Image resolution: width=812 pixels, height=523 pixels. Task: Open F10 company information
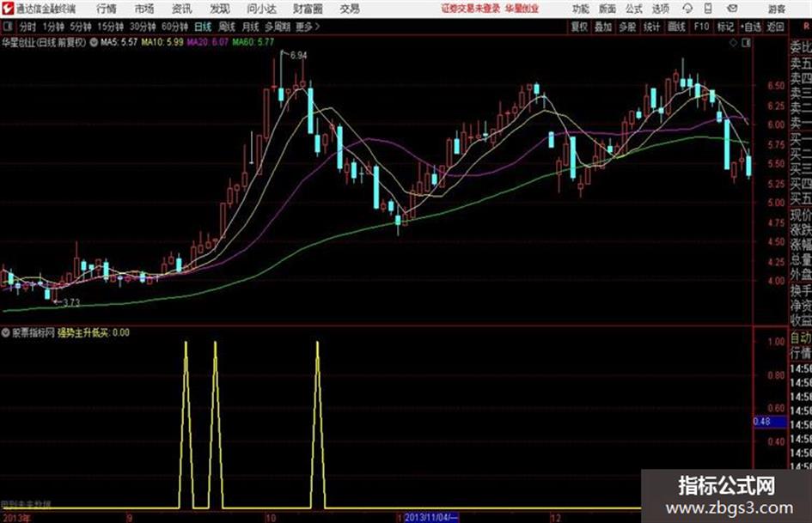(701, 27)
